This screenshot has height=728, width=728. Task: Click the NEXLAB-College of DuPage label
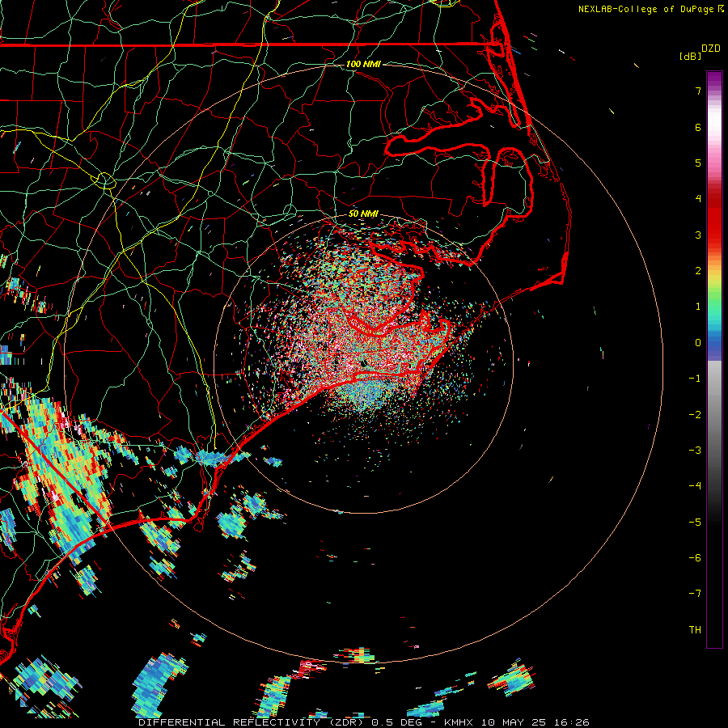tap(645, 9)
